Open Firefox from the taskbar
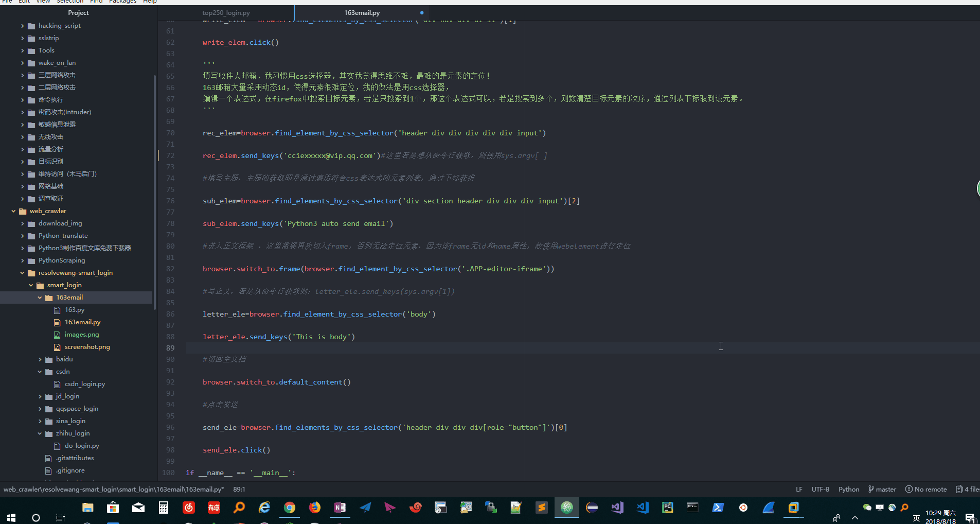980x524 pixels. [315, 508]
